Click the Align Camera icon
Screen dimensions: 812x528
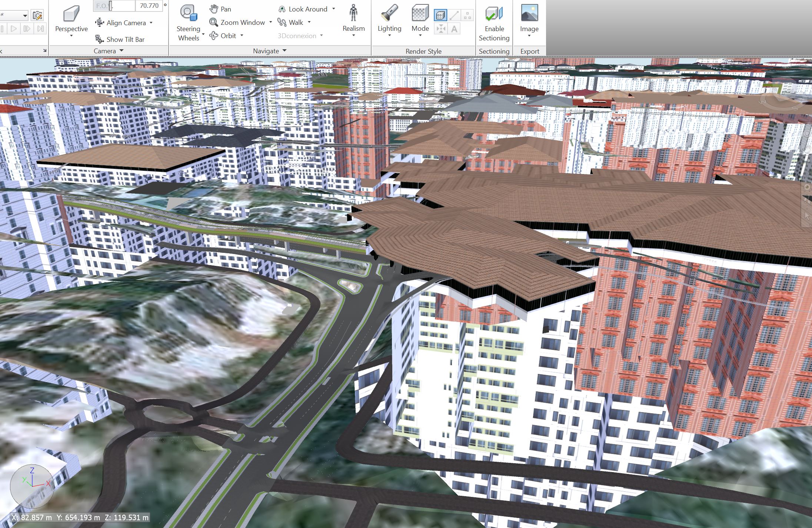(99, 22)
